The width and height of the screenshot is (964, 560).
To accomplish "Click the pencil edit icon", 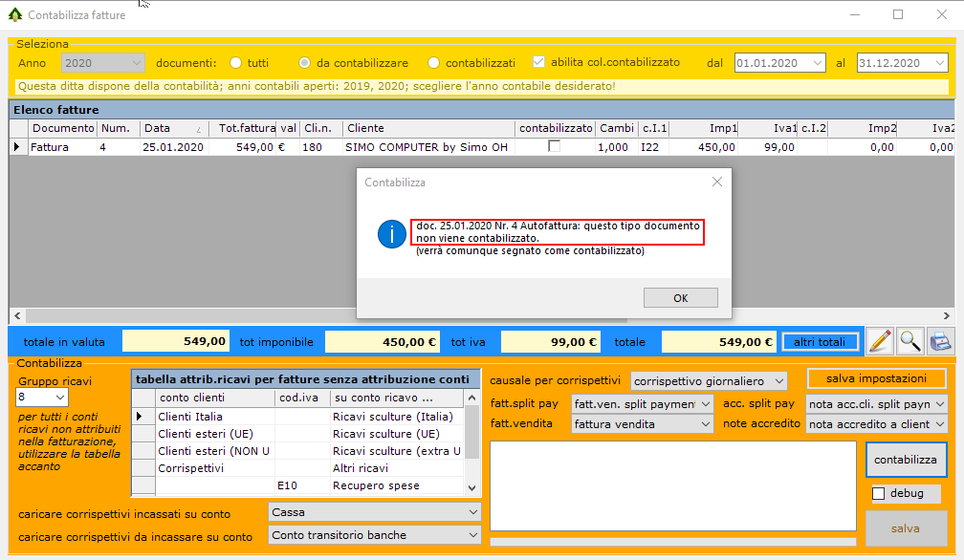I will click(879, 341).
